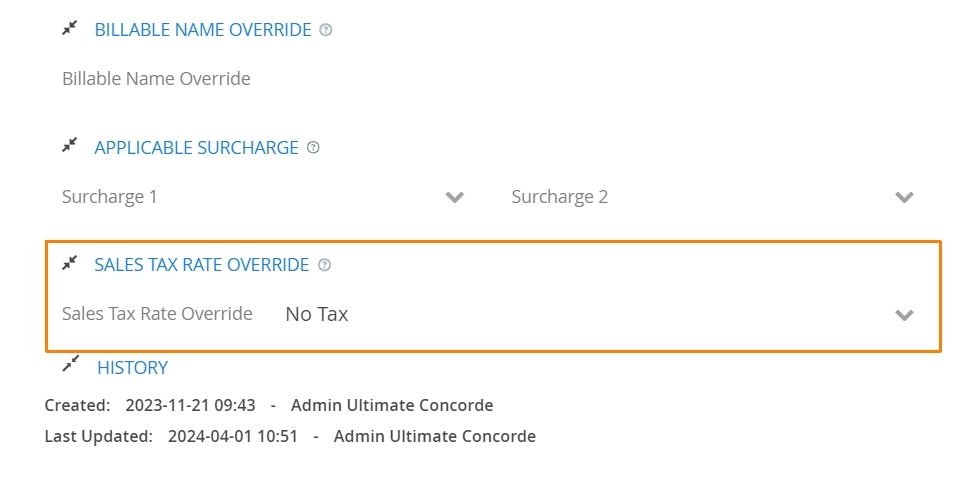Screen dimensions: 968x479
Task: Collapse the History section arrows icon
Action: (71, 364)
